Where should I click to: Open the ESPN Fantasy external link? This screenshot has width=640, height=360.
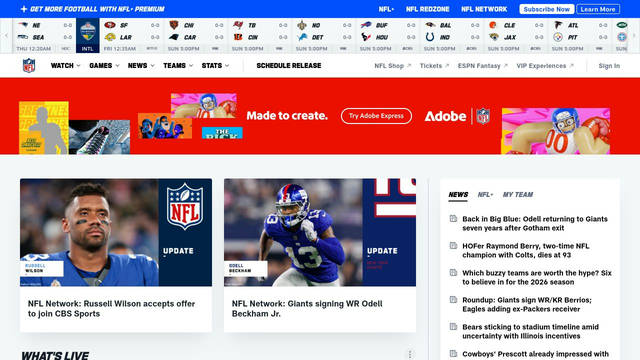click(x=482, y=66)
